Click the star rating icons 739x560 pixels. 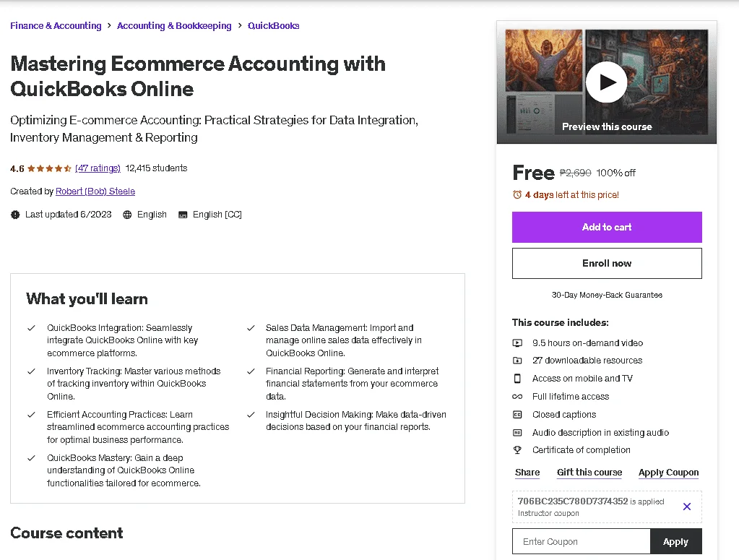(x=50, y=168)
